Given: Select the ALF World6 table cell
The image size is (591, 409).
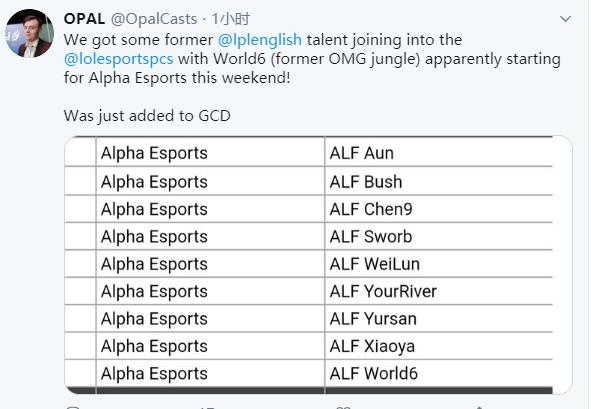Looking at the screenshot, I should (438, 374).
